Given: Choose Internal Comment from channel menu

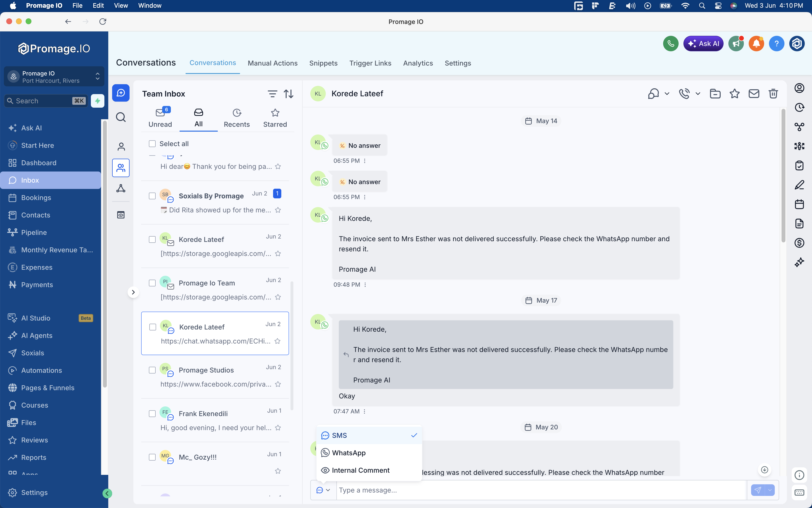Looking at the screenshot, I should [369, 470].
